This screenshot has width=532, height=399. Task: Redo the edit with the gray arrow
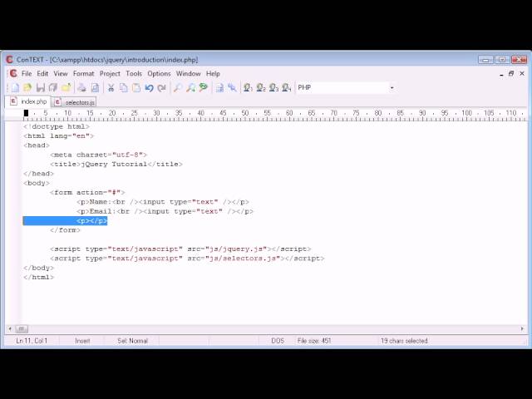point(161,88)
